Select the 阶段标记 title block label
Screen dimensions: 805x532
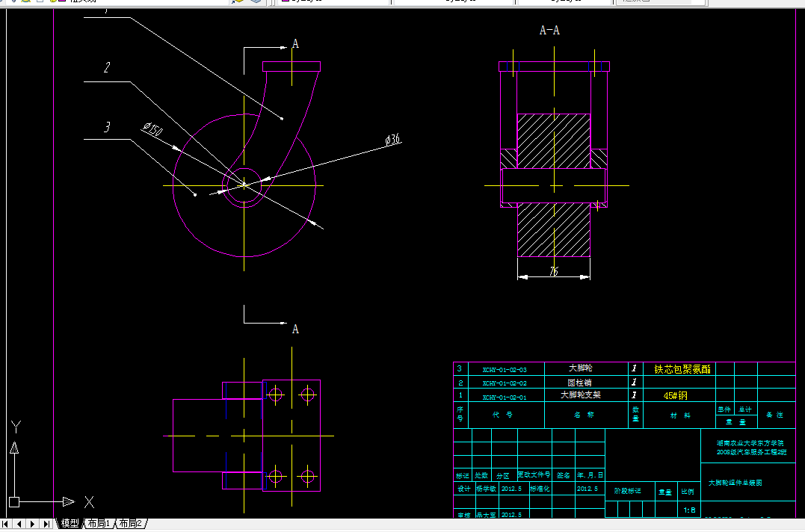point(627,491)
